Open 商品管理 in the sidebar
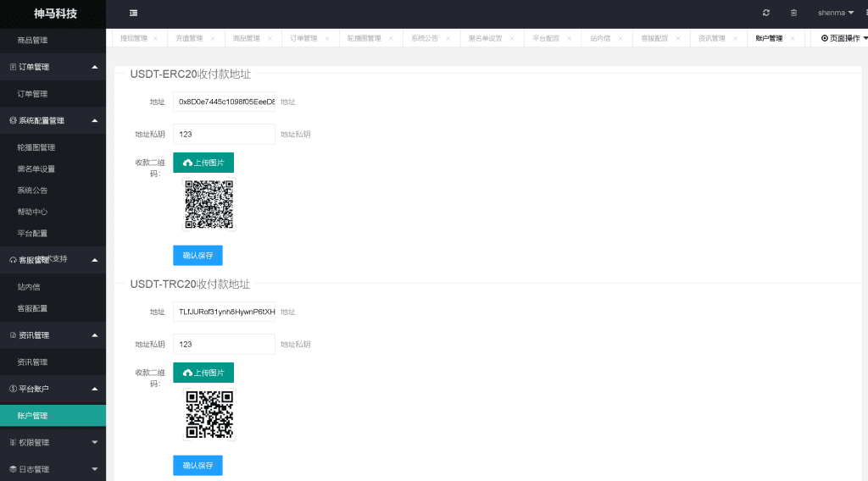The height and width of the screenshot is (481, 868). pos(53,40)
